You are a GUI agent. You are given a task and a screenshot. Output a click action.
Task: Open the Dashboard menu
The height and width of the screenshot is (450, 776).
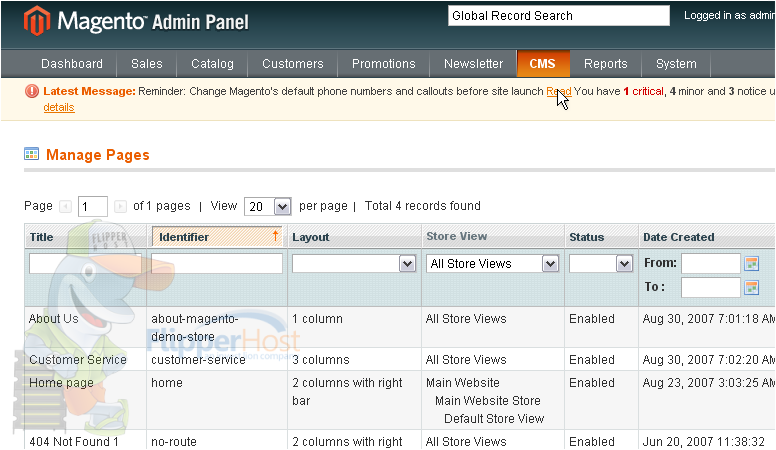pyautogui.click(x=72, y=64)
